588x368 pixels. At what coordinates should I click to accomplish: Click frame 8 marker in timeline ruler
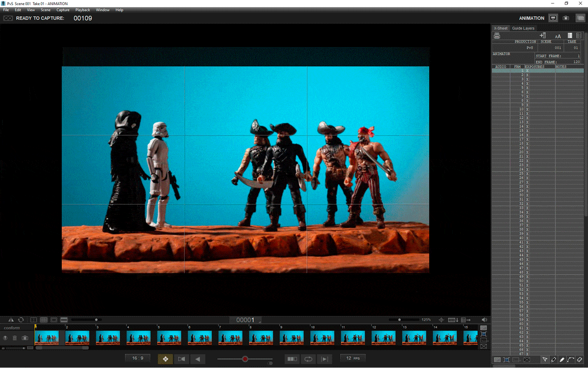coord(251,327)
